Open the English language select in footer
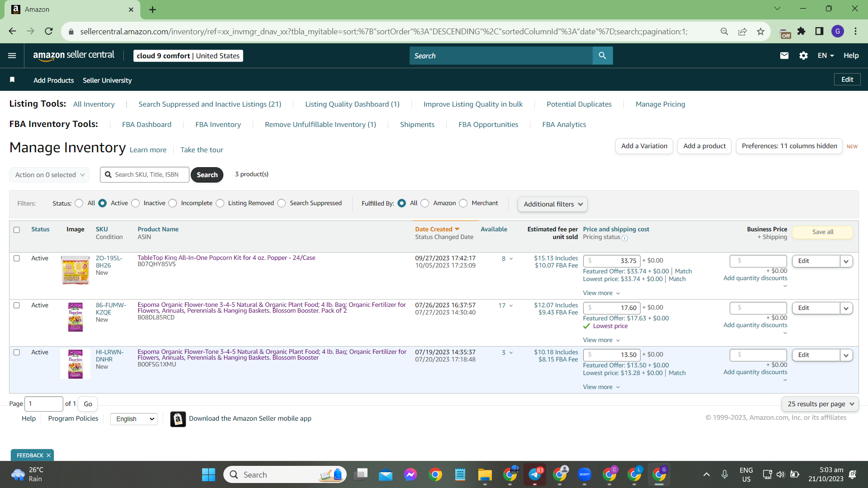The width and height of the screenshot is (868, 488). pos(134,419)
